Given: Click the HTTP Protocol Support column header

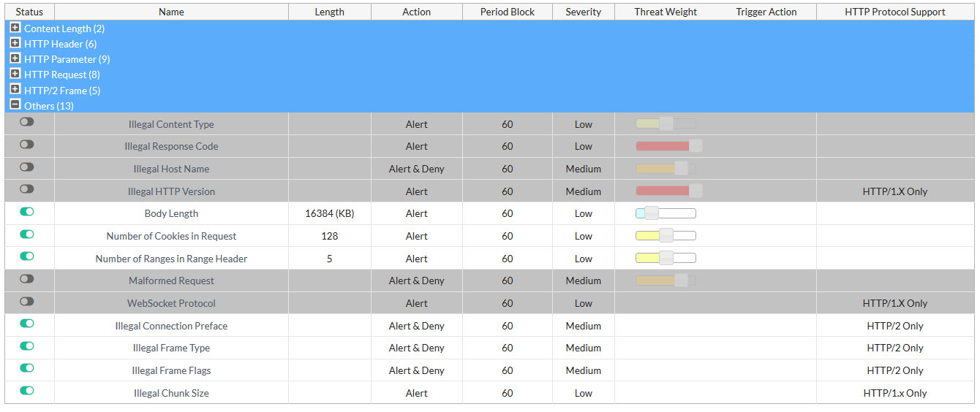Looking at the screenshot, I should click(894, 12).
